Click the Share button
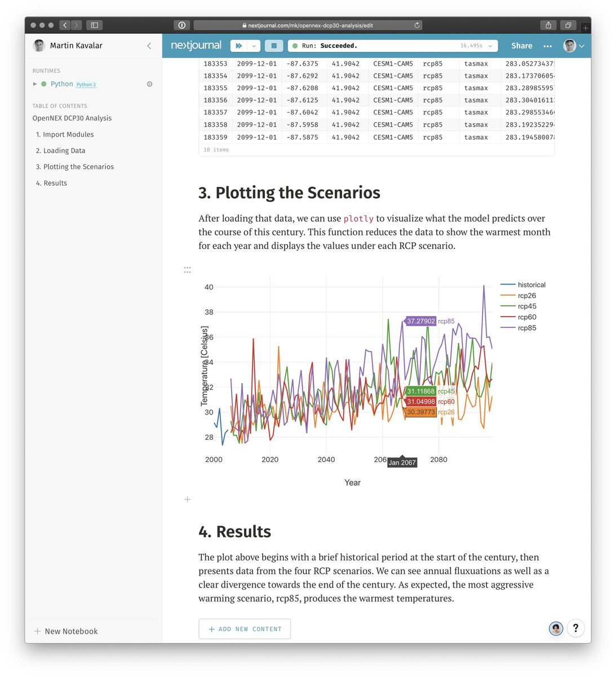The height and width of the screenshot is (676, 616). pyautogui.click(x=521, y=46)
